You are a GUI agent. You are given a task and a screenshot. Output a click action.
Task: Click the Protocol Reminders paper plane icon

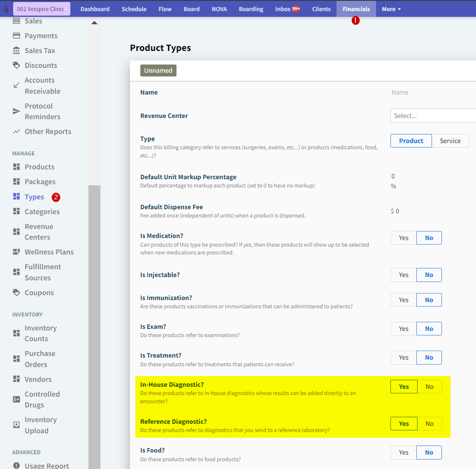pyautogui.click(x=16, y=111)
